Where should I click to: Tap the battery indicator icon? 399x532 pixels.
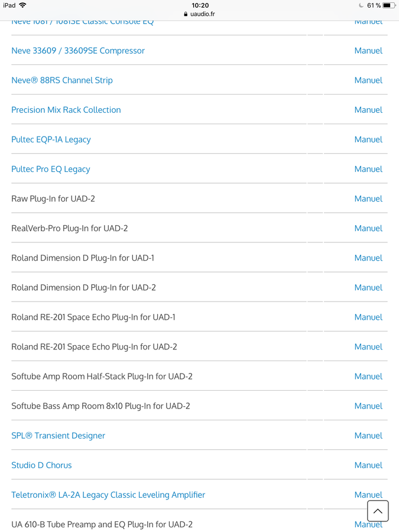coord(389,5)
